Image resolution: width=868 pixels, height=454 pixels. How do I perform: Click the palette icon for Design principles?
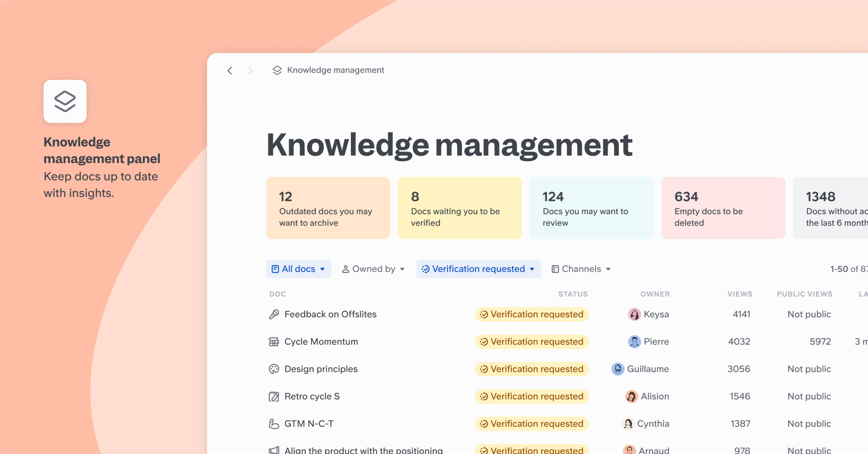coord(274,369)
